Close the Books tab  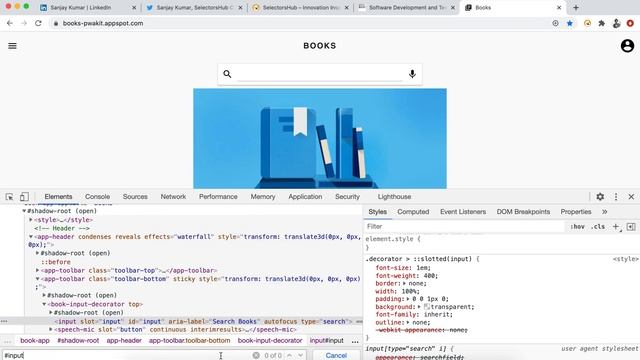[x=559, y=7]
